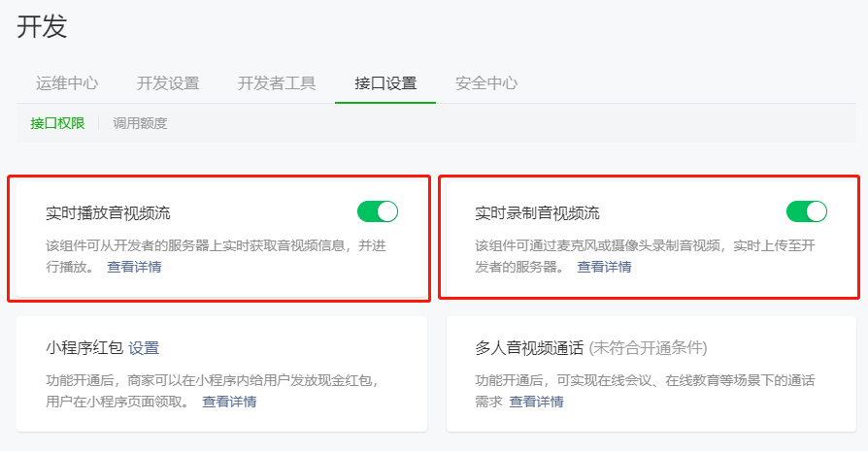
Task: Click 设置 link beside 小程序红包
Action: coord(144,348)
